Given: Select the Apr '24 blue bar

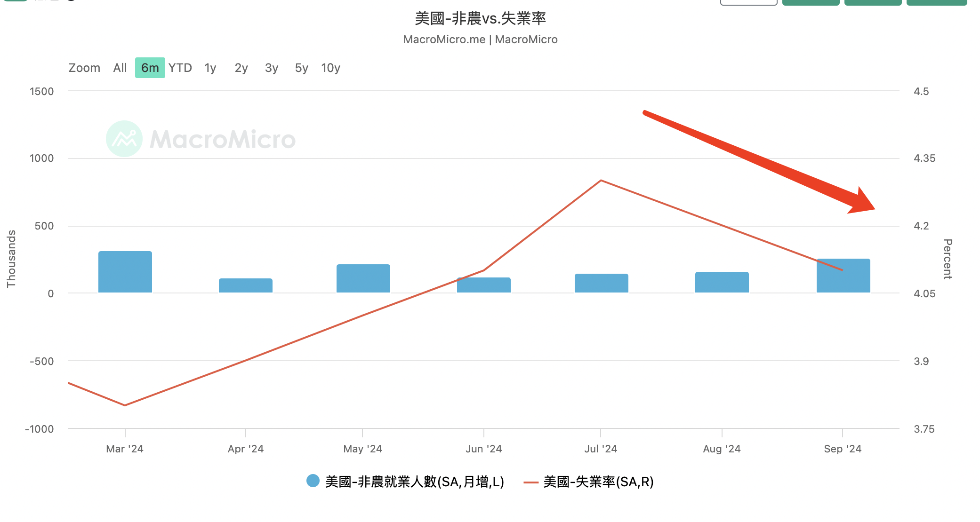Looking at the screenshot, I should pyautogui.click(x=246, y=285).
